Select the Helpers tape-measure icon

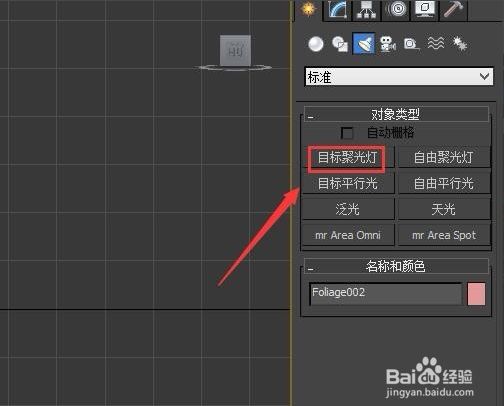[411, 44]
